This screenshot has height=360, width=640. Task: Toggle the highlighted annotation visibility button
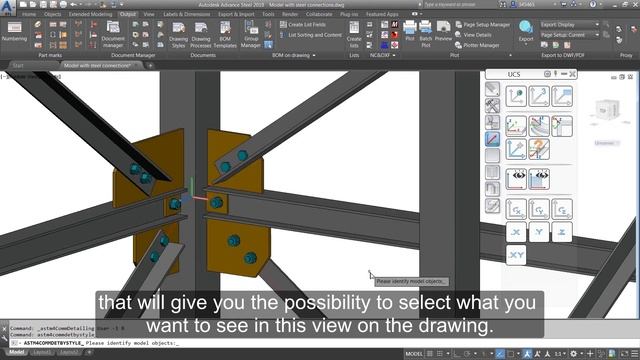point(527,353)
